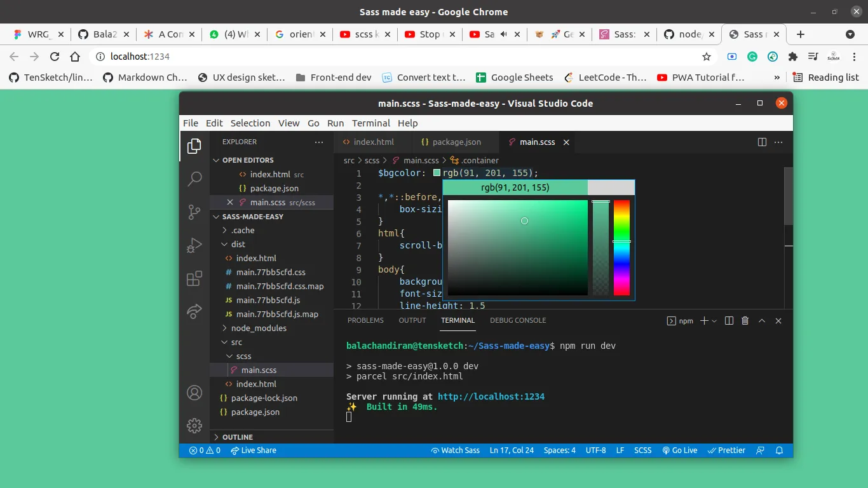Open the Source Control view
The width and height of the screenshot is (868, 488).
194,212
